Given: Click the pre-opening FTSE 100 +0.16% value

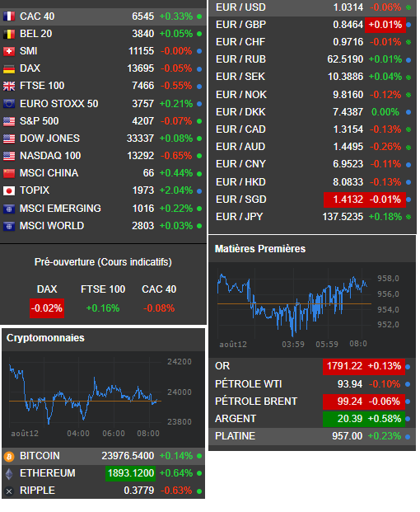Looking at the screenshot, I should [103, 308].
